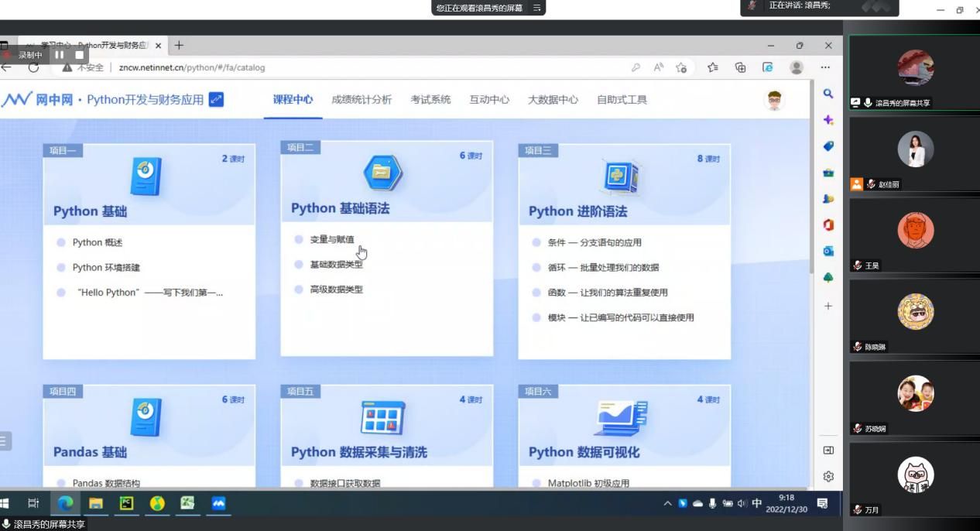The height and width of the screenshot is (531, 980).
Task: Open the screen sharing options dropdown at top
Action: [536, 8]
